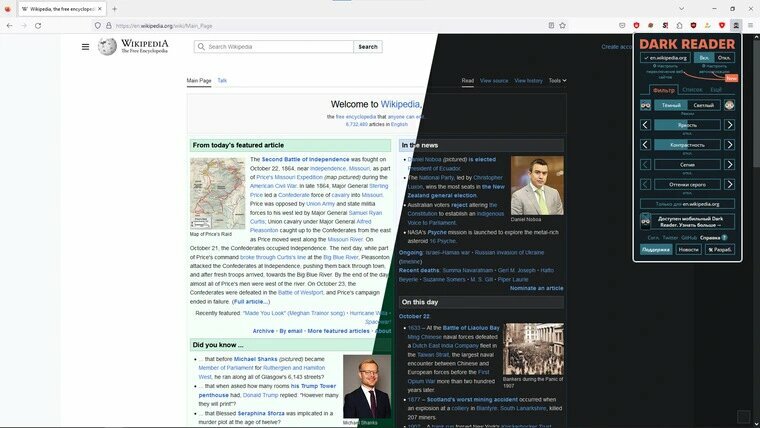Select Светлый light mode option
Image resolution: width=760 pixels, height=428 pixels.
tap(704, 105)
